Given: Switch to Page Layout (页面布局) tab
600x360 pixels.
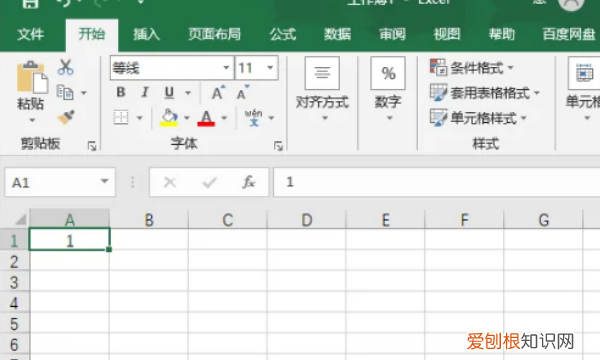Looking at the screenshot, I should click(x=214, y=34).
